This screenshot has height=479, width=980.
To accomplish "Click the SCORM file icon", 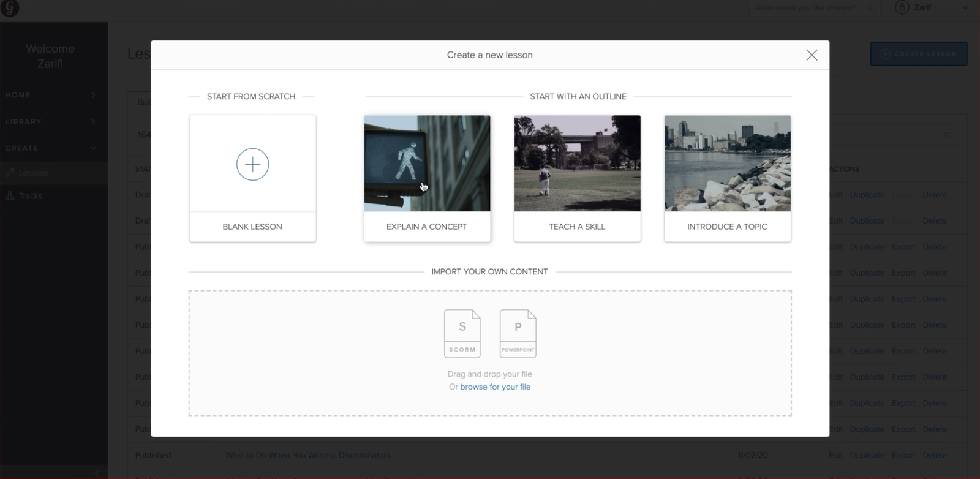I will (x=462, y=333).
